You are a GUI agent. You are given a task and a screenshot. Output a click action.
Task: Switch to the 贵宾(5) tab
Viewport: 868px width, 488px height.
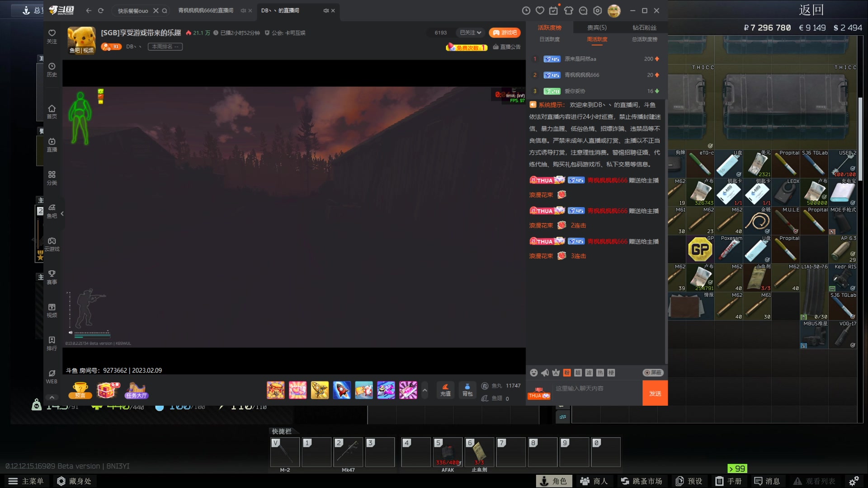point(597,28)
